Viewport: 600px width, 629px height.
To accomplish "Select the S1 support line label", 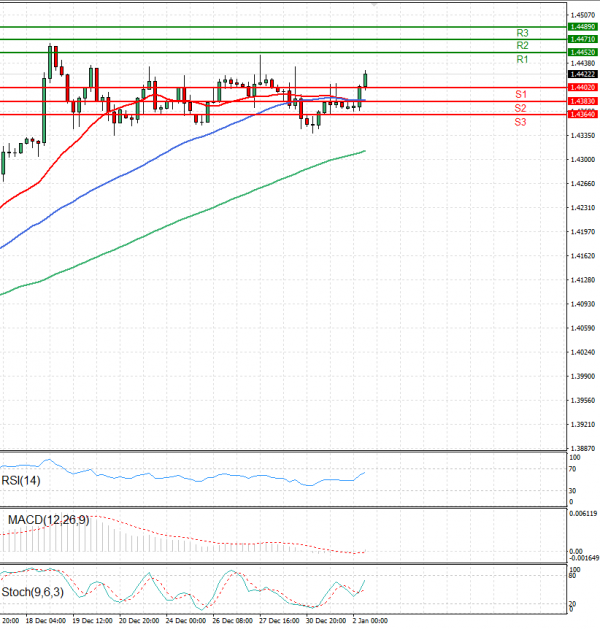I will click(x=521, y=94).
